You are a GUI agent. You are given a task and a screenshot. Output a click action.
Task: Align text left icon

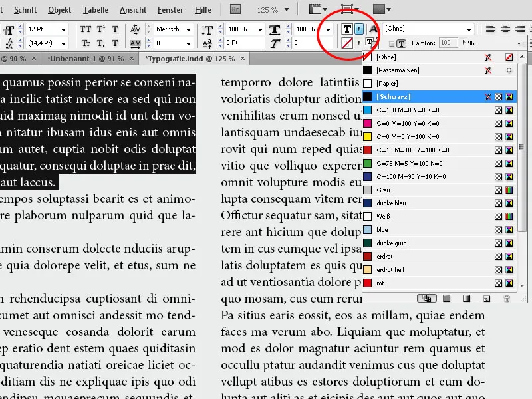(490, 29)
